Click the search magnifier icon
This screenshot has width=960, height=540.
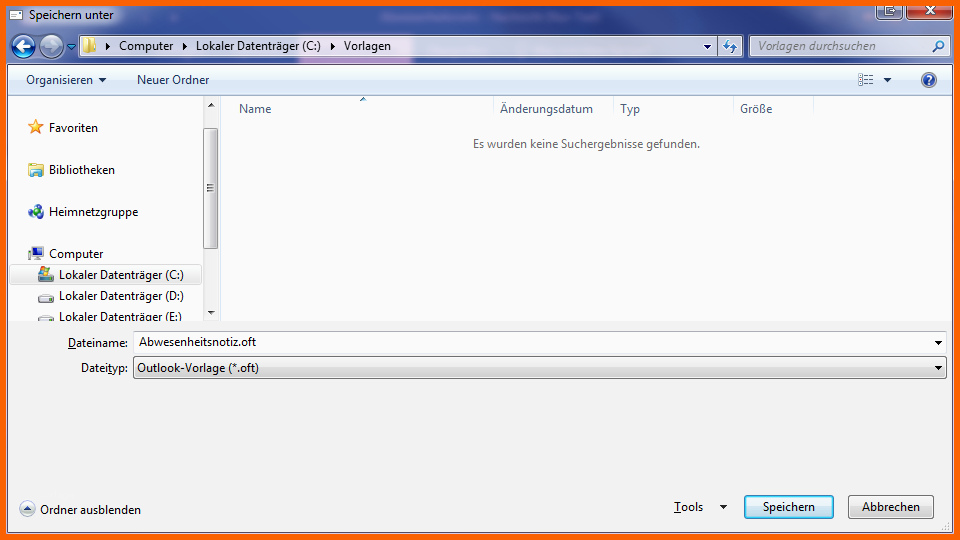tap(937, 46)
